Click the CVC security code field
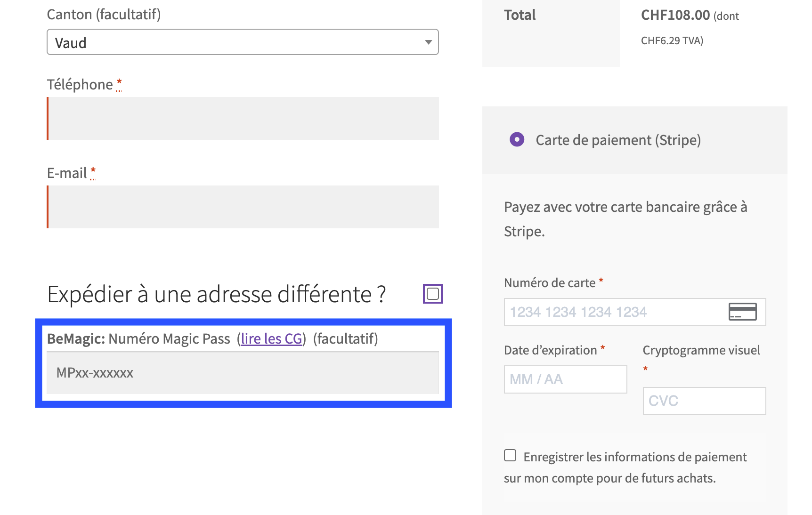The height and width of the screenshot is (515, 812). [704, 401]
